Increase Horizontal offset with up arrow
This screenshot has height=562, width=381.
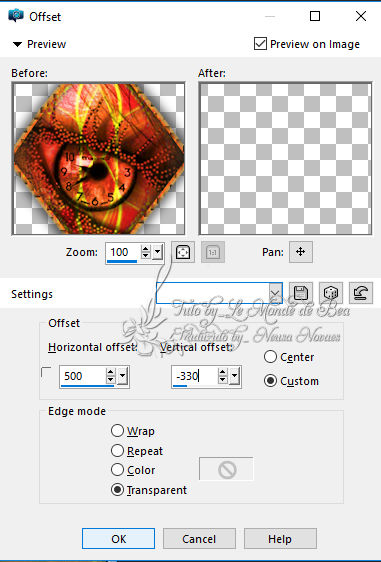(110, 372)
